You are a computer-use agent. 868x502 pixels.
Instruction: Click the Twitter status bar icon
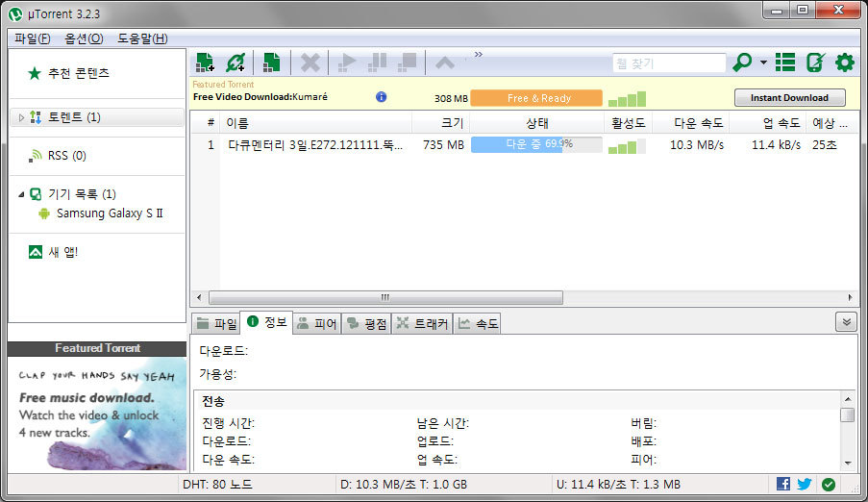(x=805, y=484)
